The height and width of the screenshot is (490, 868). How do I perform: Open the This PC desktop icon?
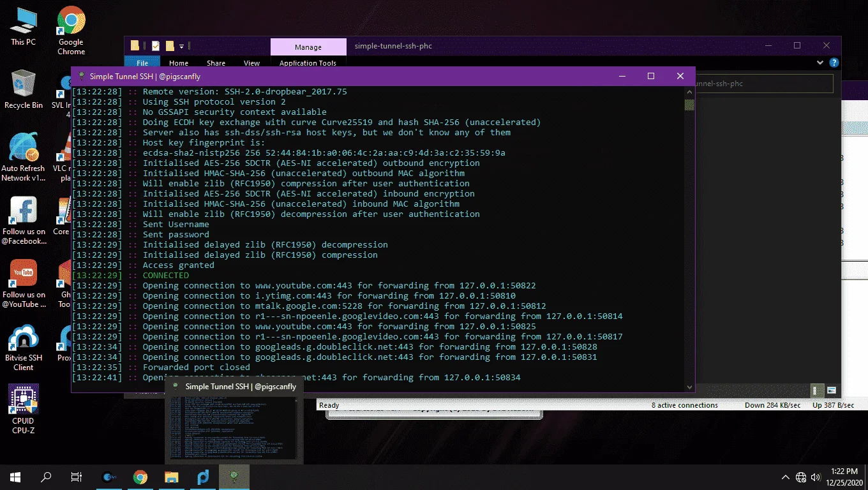(x=23, y=27)
